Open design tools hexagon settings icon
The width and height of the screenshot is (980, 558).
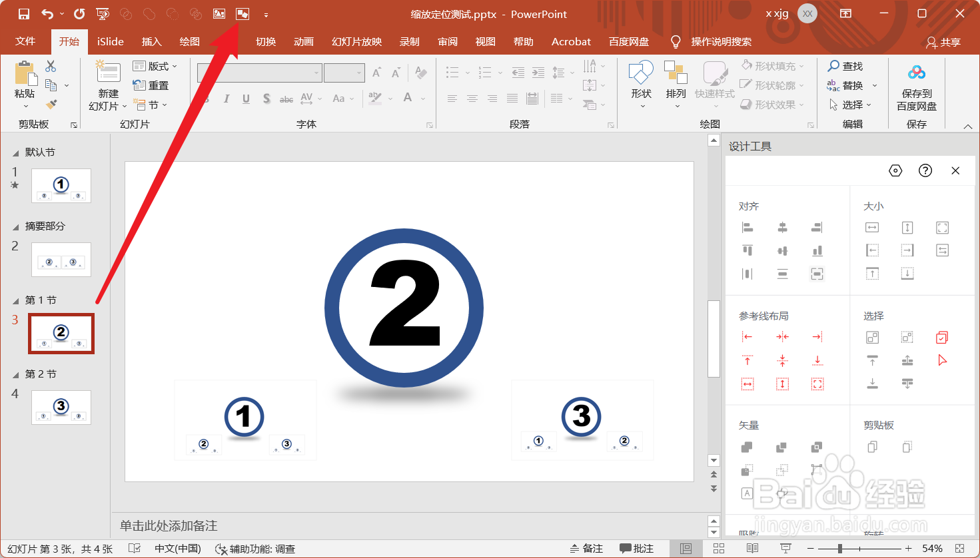coord(895,170)
